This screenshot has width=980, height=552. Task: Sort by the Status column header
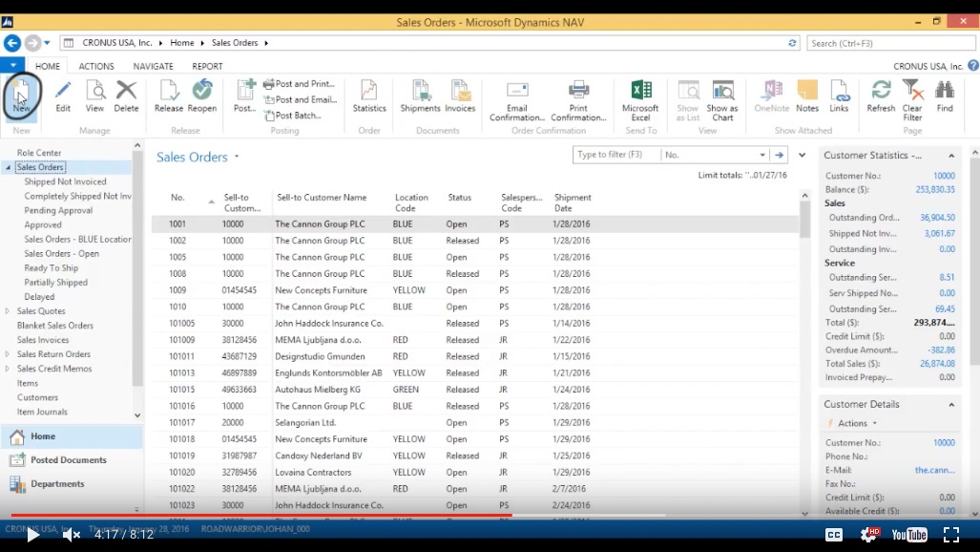point(459,197)
